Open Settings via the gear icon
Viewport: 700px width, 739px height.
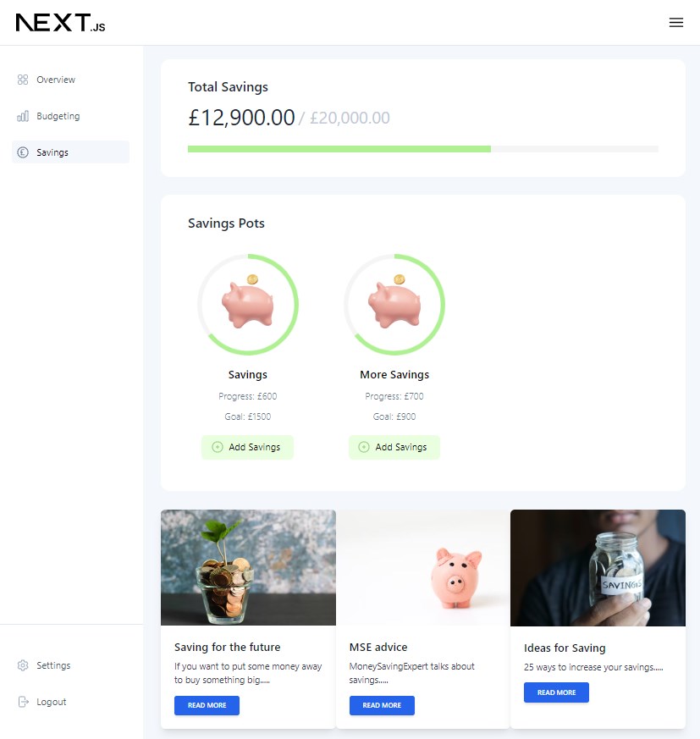click(x=23, y=665)
